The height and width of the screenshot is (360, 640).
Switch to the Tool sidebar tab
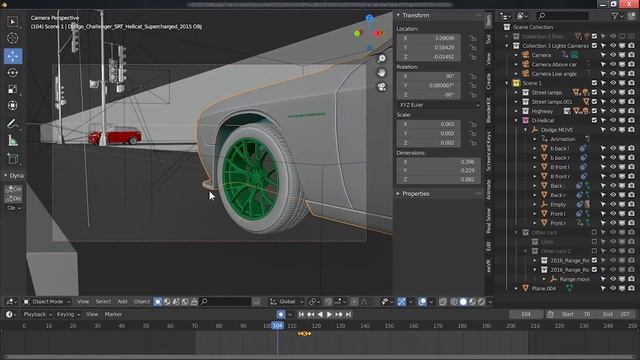[x=489, y=39]
